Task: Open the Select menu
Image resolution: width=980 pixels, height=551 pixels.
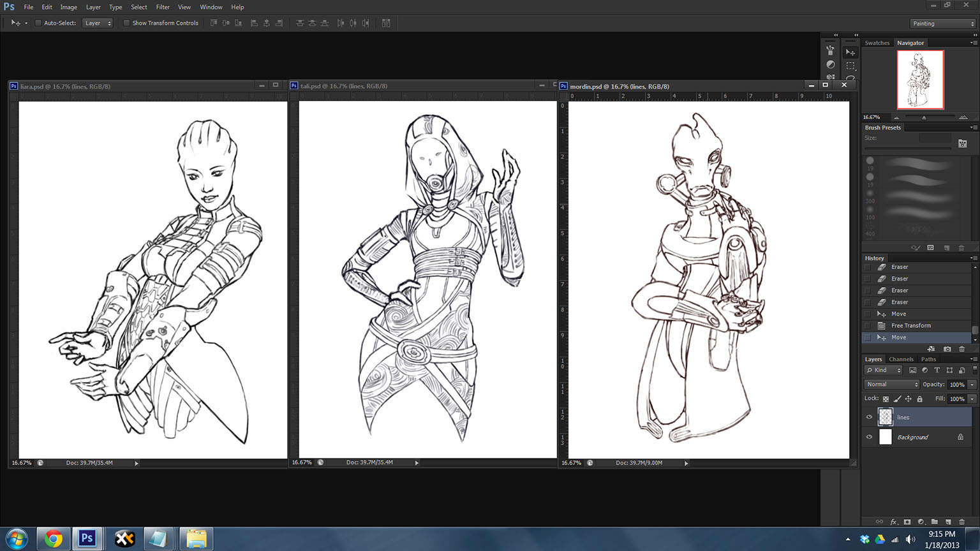Action: click(139, 7)
